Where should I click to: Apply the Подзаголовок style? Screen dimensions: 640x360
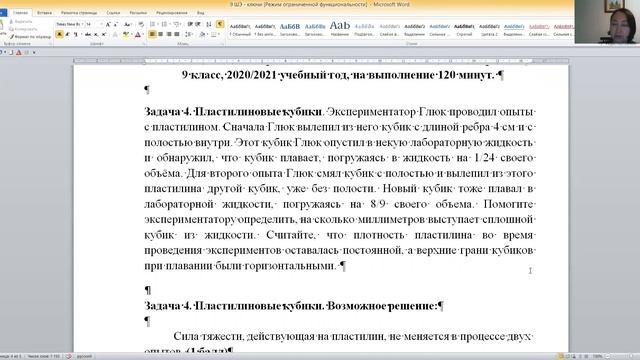click(x=364, y=29)
